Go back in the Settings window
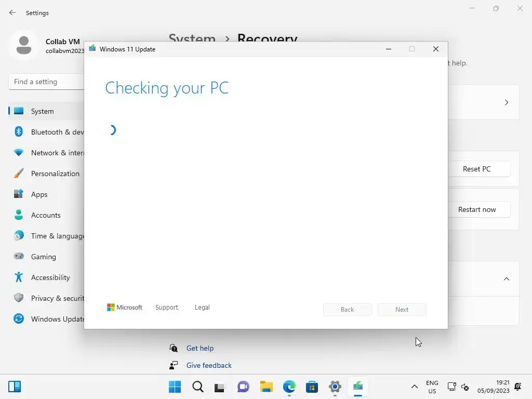This screenshot has height=399, width=532. 12,12
